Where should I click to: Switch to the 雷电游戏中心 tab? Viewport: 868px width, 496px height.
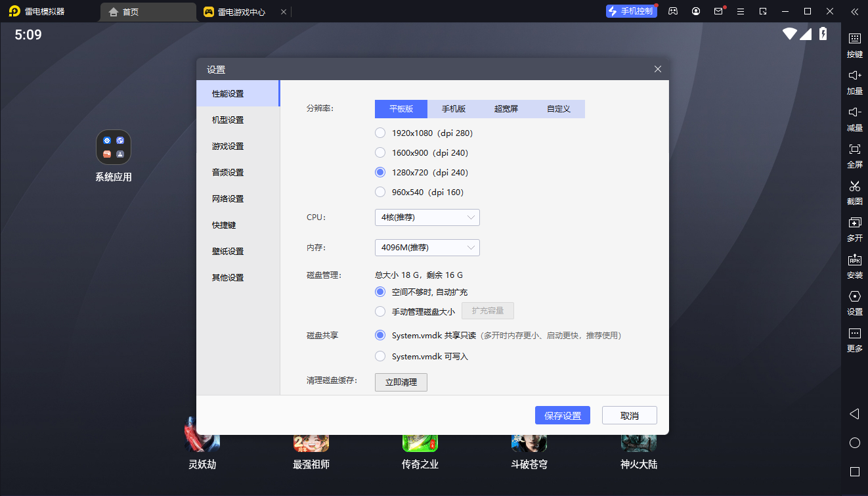(241, 12)
